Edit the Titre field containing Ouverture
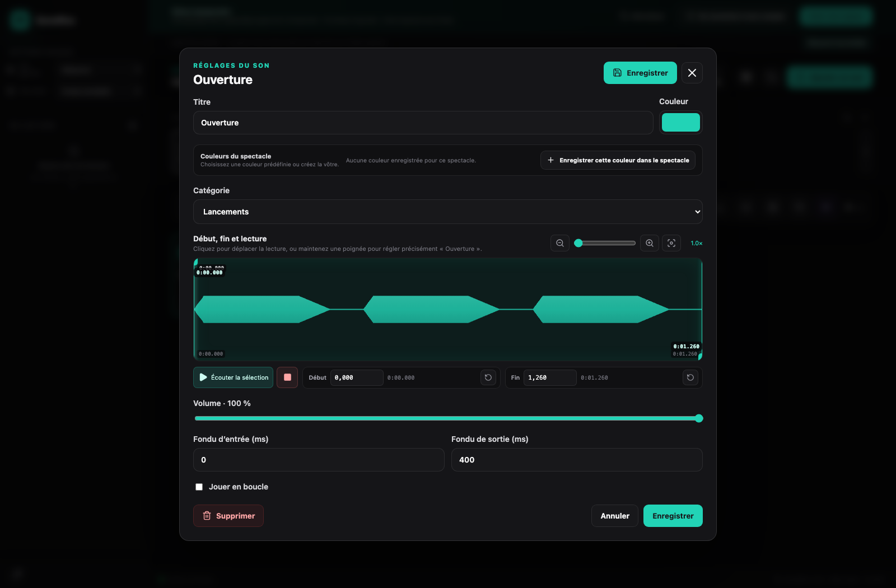896x588 pixels. click(423, 123)
